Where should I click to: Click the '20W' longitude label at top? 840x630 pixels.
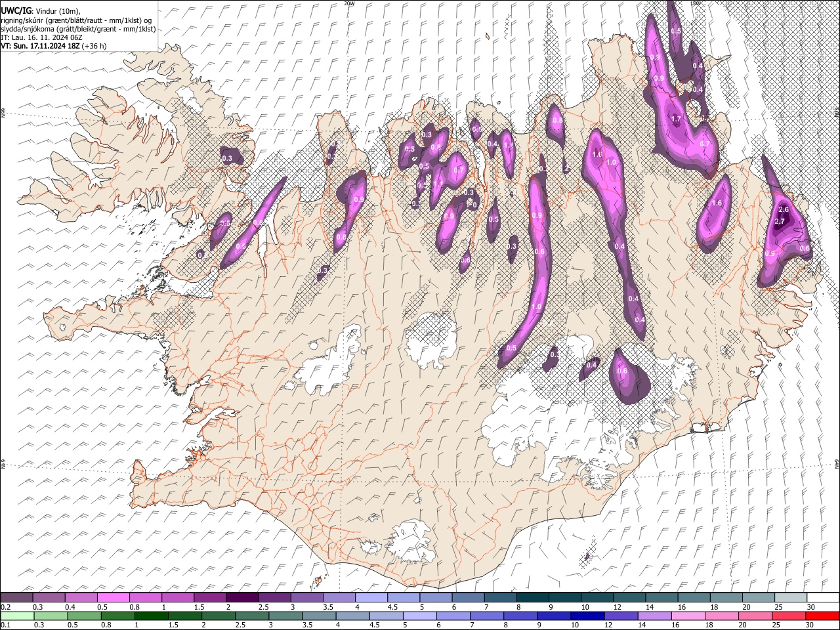(348, 3)
